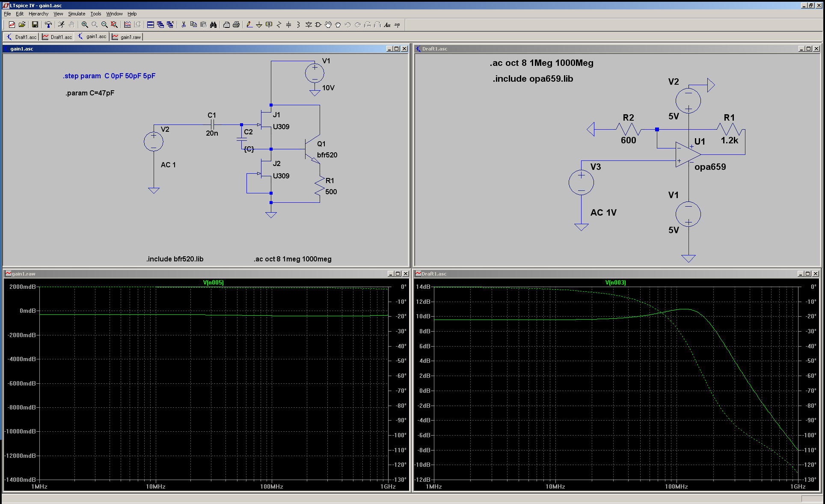The image size is (825, 504).
Task: Click R1 500 resistor value in gain1
Action: 331,192
